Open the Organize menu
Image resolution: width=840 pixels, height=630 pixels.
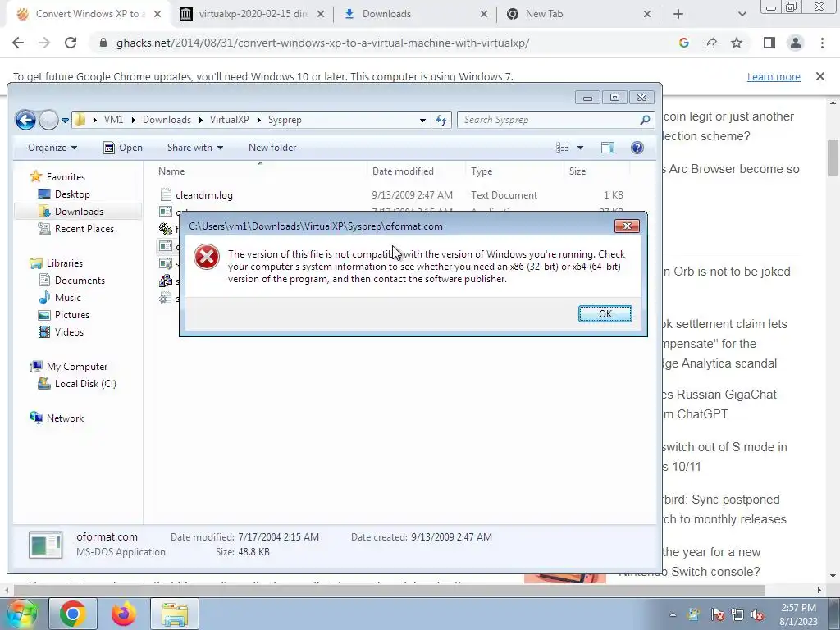pyautogui.click(x=52, y=148)
